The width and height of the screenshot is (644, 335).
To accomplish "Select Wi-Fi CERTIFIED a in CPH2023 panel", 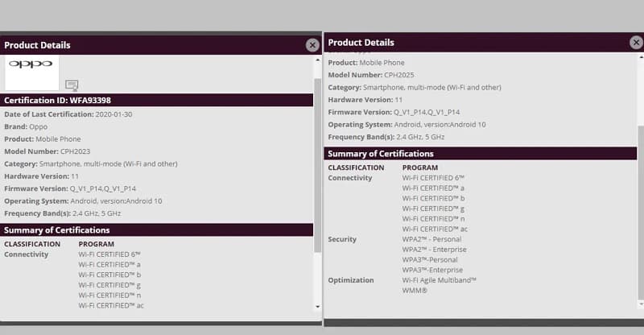I will (x=109, y=264).
